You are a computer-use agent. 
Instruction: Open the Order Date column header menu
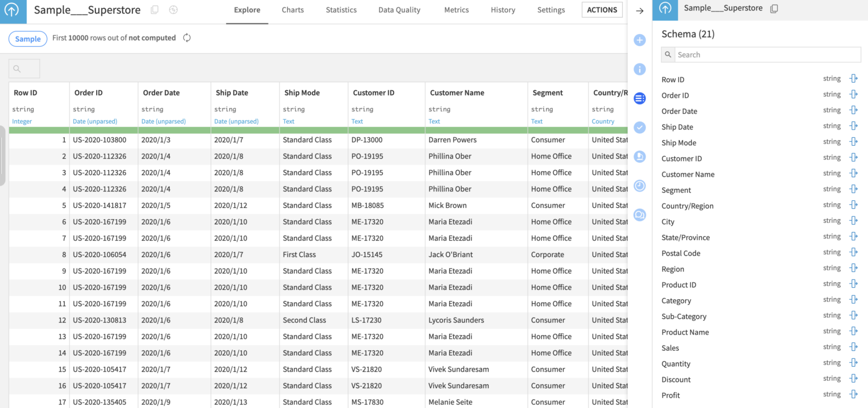(x=161, y=93)
